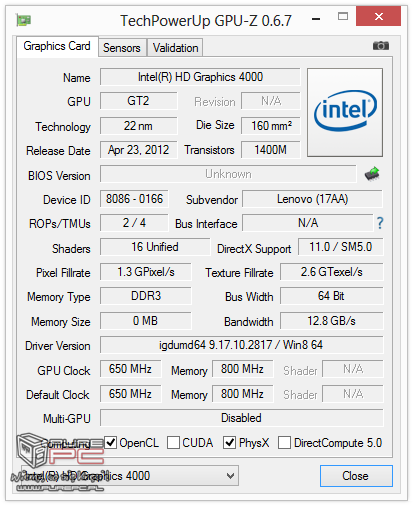This screenshot has height=508, width=416.
Task: Maximize the GPU-Z window
Action: pos(343,16)
